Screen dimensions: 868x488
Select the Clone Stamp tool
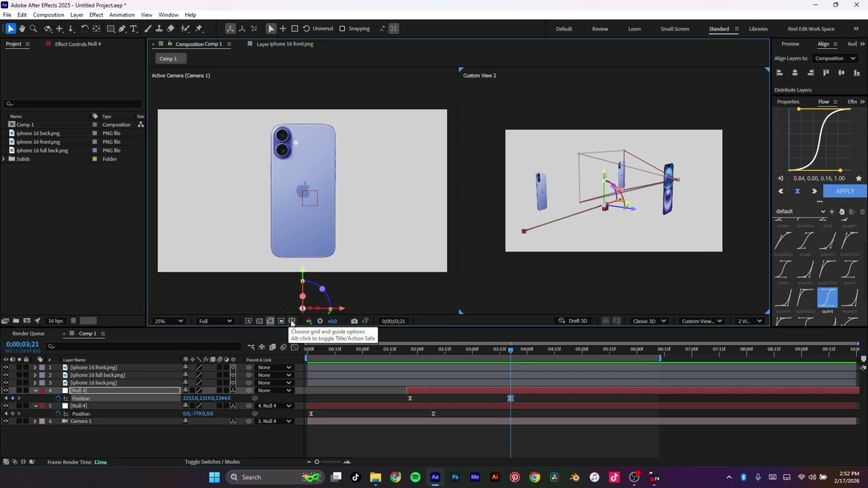pos(159,28)
